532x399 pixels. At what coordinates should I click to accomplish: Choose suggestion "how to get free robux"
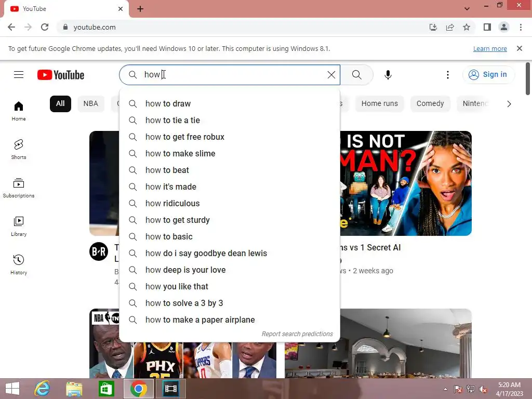230,137
